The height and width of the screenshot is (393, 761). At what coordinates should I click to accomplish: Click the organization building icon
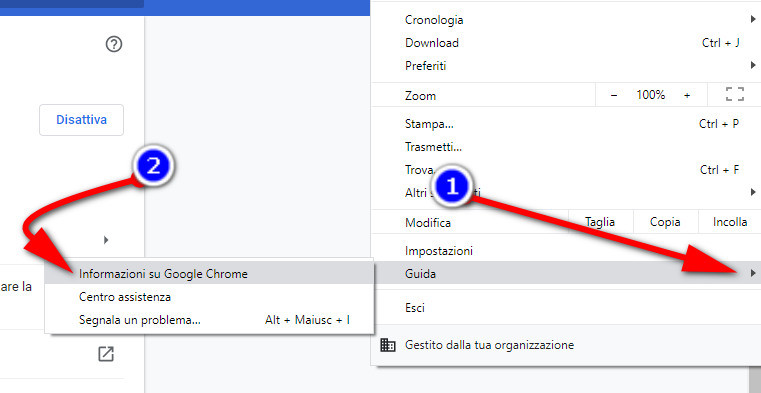pos(388,345)
